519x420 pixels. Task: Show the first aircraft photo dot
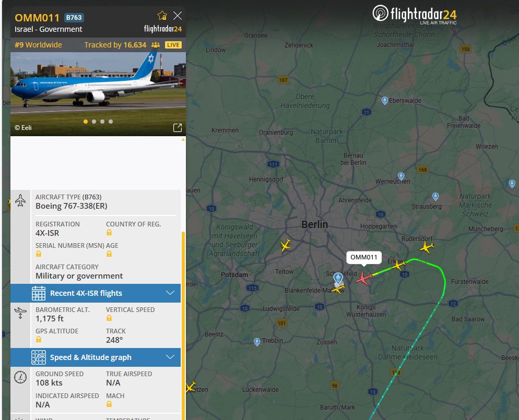point(86,122)
